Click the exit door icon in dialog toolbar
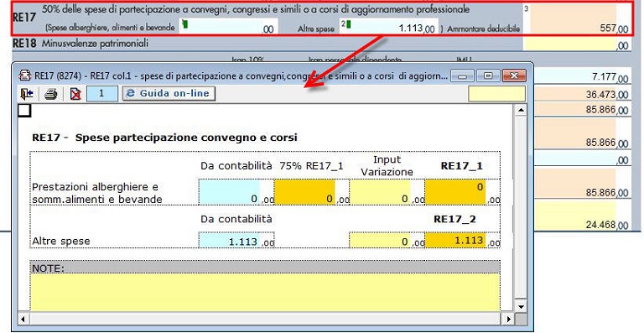This screenshot has width=644, height=333. pyautogui.click(x=27, y=94)
